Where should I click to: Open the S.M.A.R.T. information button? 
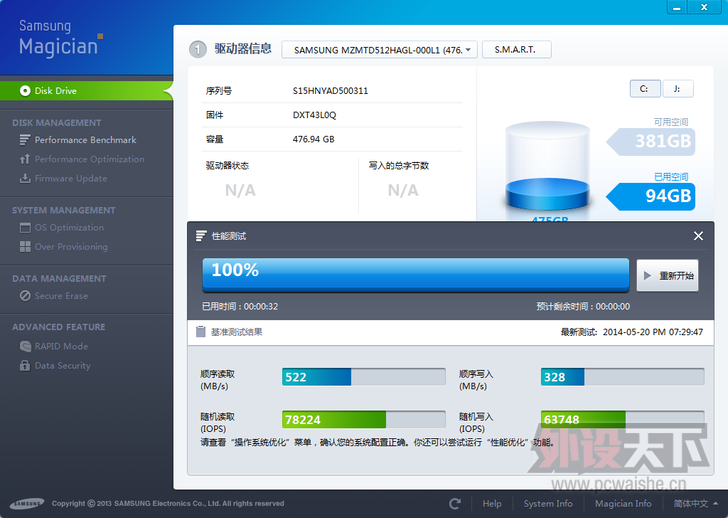point(517,50)
